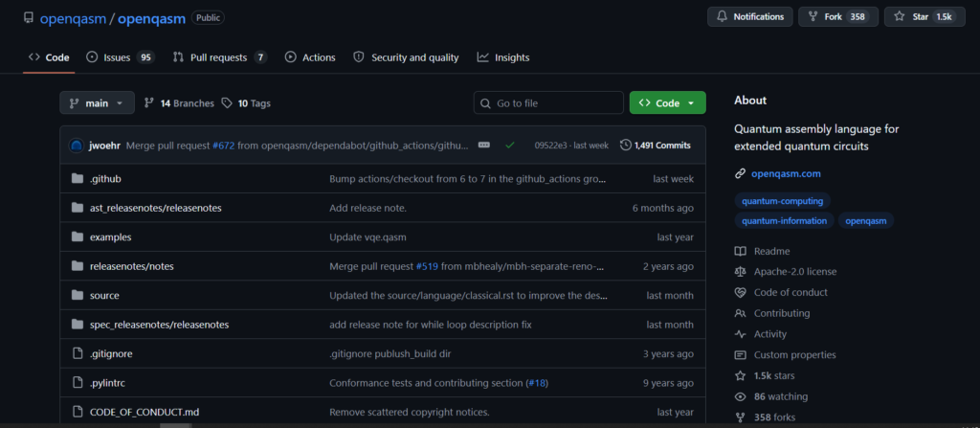Open the green Code dropdown
The height and width of the screenshot is (428, 980).
667,103
